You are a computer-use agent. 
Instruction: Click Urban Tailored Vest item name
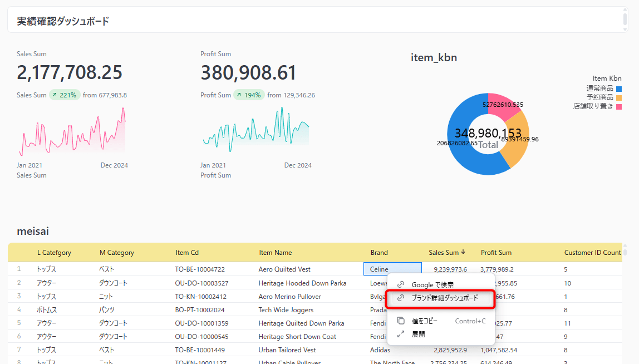pos(287,350)
